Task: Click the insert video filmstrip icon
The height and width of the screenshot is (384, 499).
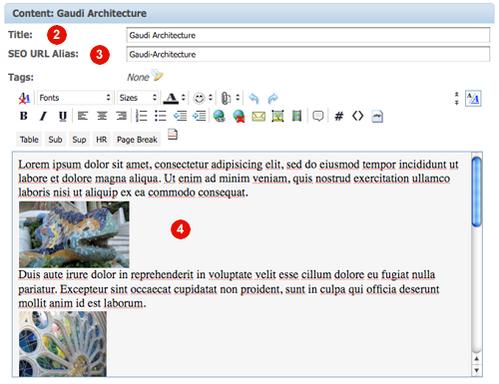Action: (x=297, y=116)
